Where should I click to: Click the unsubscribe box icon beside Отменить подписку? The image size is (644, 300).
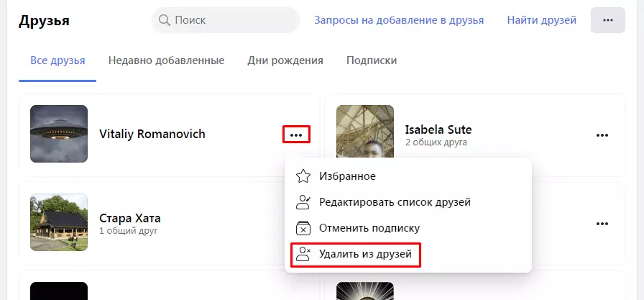pyautogui.click(x=303, y=228)
